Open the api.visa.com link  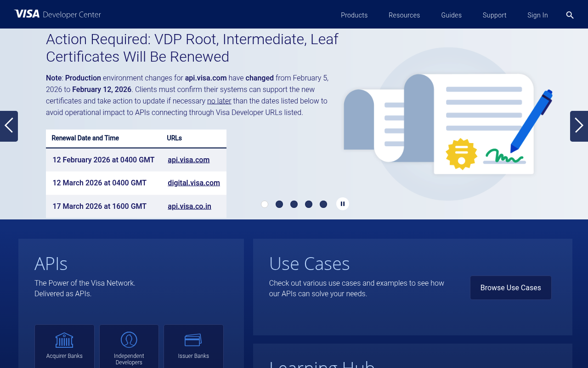[189, 160]
